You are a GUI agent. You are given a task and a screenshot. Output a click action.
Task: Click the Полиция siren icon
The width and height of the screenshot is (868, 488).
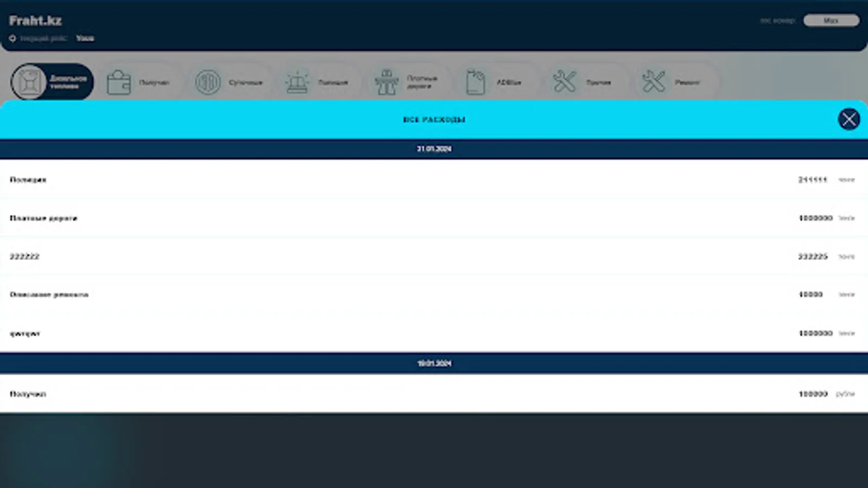297,81
